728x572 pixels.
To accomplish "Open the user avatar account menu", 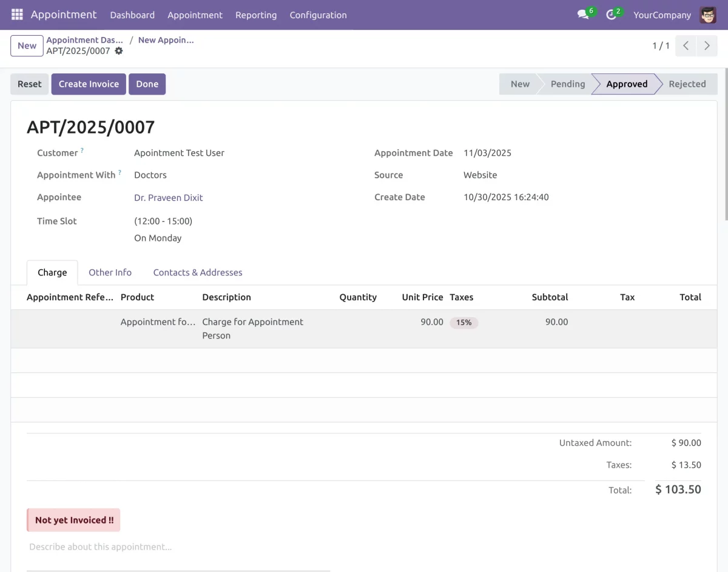I will [707, 15].
